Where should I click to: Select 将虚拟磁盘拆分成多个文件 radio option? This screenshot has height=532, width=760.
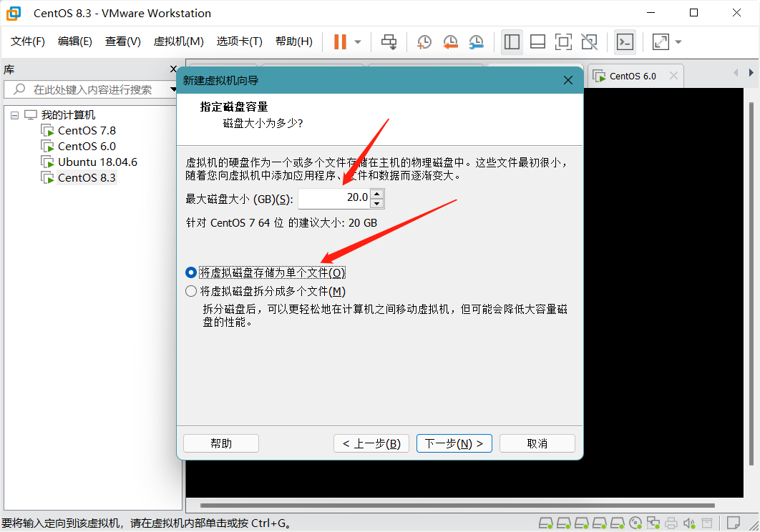(x=191, y=291)
